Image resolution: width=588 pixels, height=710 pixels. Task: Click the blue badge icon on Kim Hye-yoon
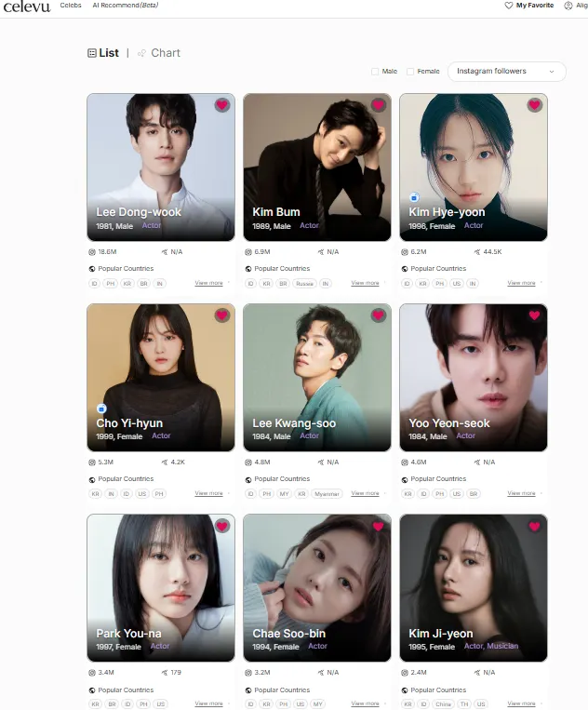414,197
